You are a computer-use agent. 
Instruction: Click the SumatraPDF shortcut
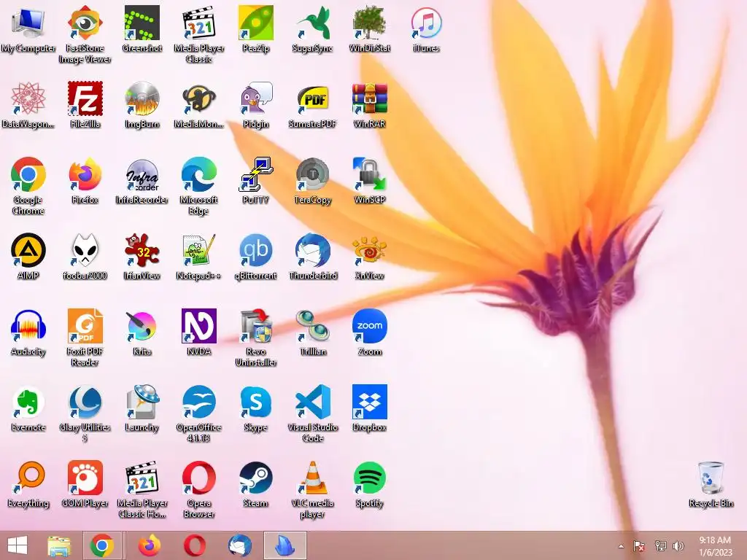coord(312,98)
